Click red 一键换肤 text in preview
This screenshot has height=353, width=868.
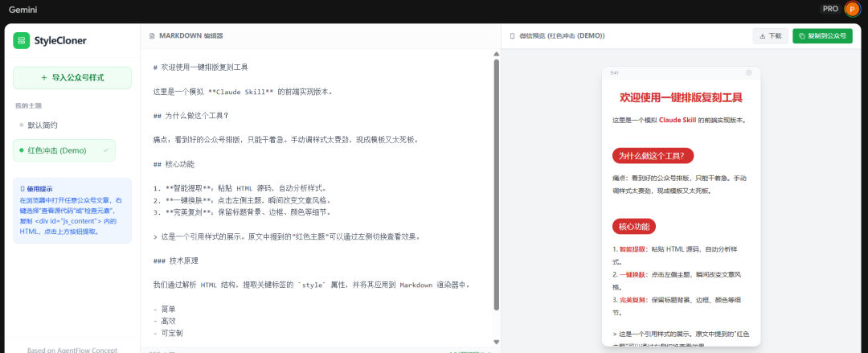[x=633, y=274]
